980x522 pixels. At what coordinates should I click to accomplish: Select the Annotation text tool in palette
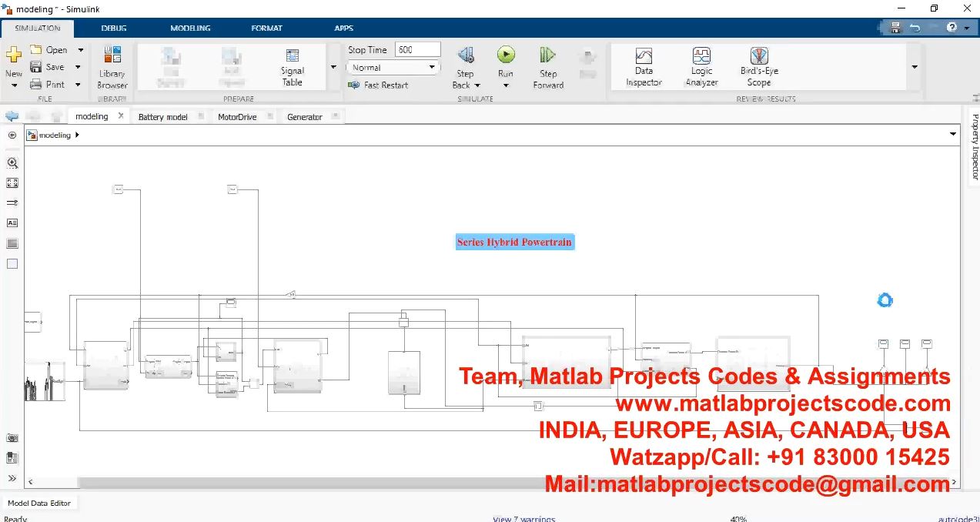point(12,223)
